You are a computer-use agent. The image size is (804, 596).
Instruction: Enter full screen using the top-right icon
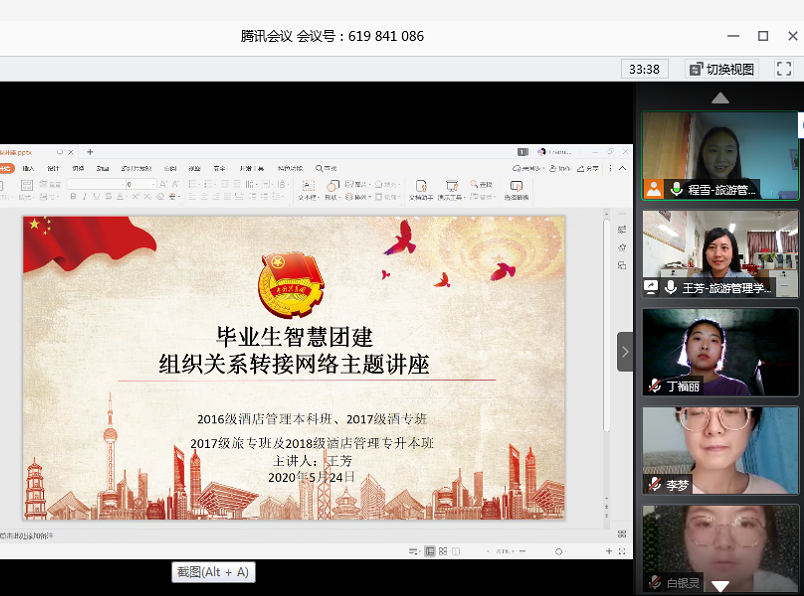784,69
